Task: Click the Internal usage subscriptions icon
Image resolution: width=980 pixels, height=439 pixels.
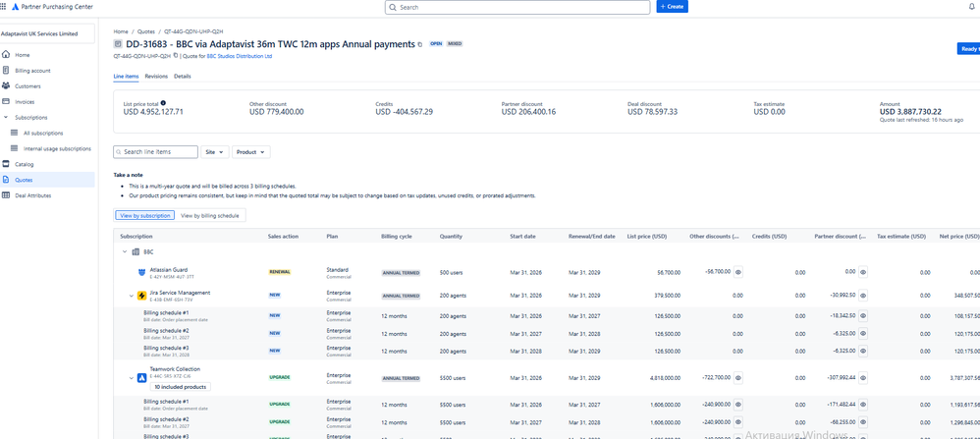Action: tap(15, 149)
